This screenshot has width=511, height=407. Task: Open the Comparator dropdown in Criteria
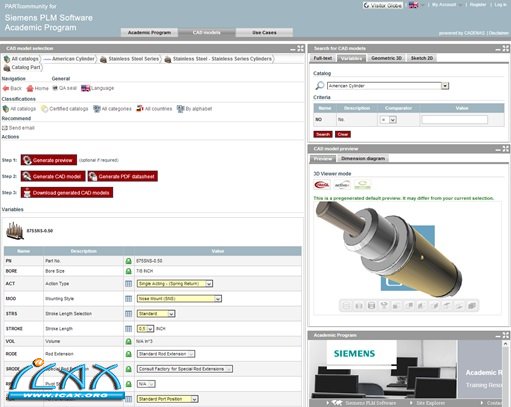388,120
